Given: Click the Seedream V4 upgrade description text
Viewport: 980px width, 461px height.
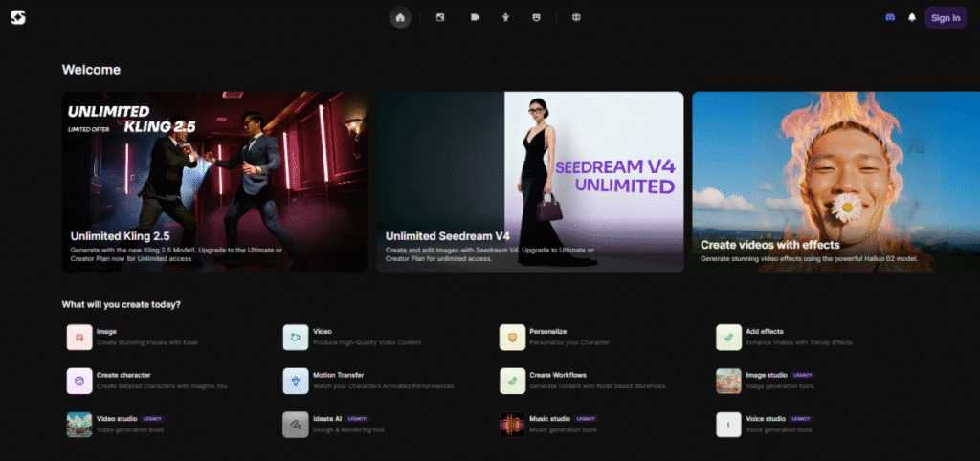Looking at the screenshot, I should (x=489, y=254).
